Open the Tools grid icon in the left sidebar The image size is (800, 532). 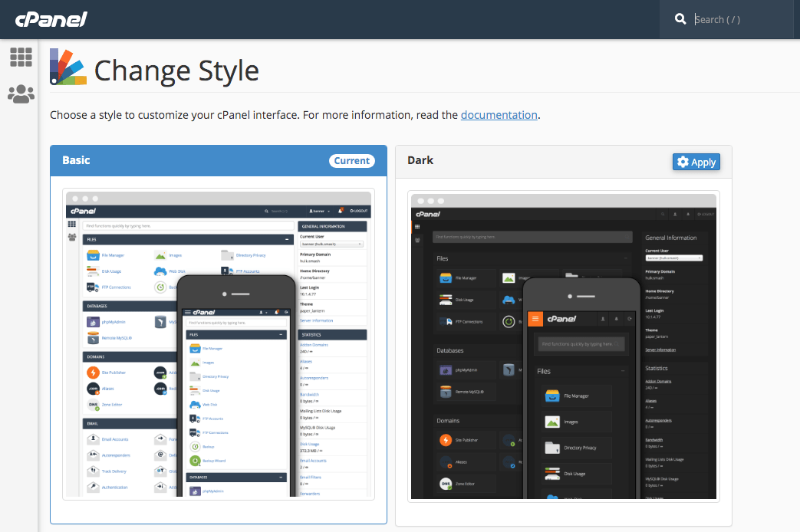click(x=20, y=57)
